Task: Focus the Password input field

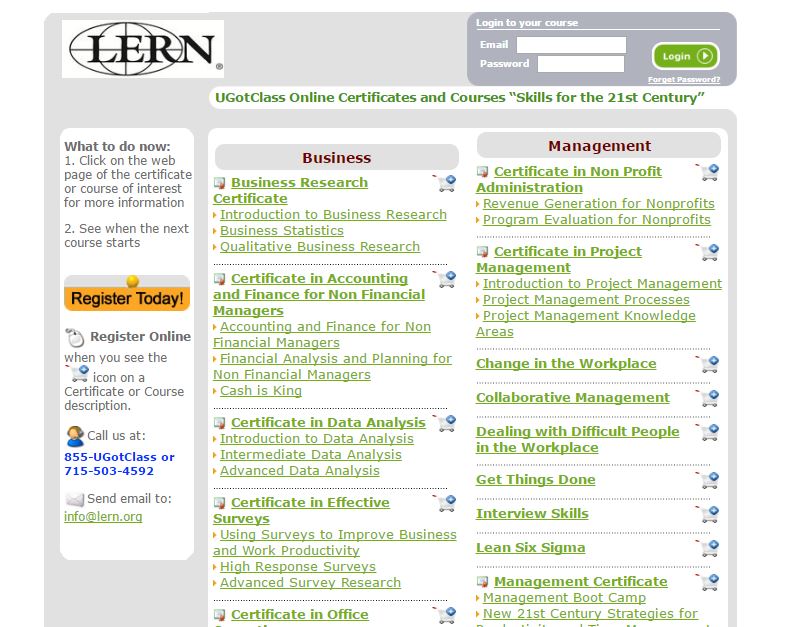Action: click(x=581, y=64)
